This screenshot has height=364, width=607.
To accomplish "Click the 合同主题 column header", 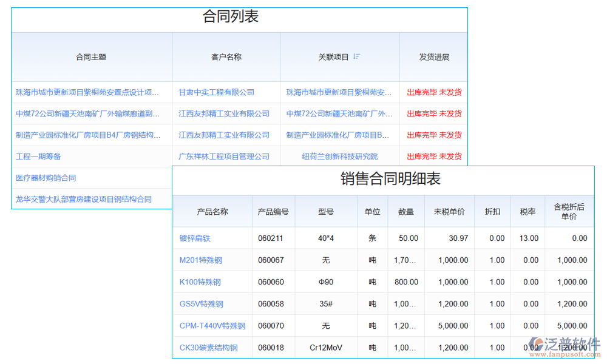I will [90, 56].
